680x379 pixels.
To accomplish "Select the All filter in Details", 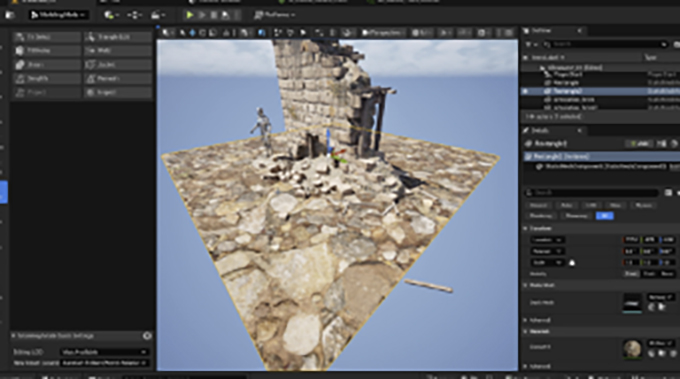I will point(605,216).
